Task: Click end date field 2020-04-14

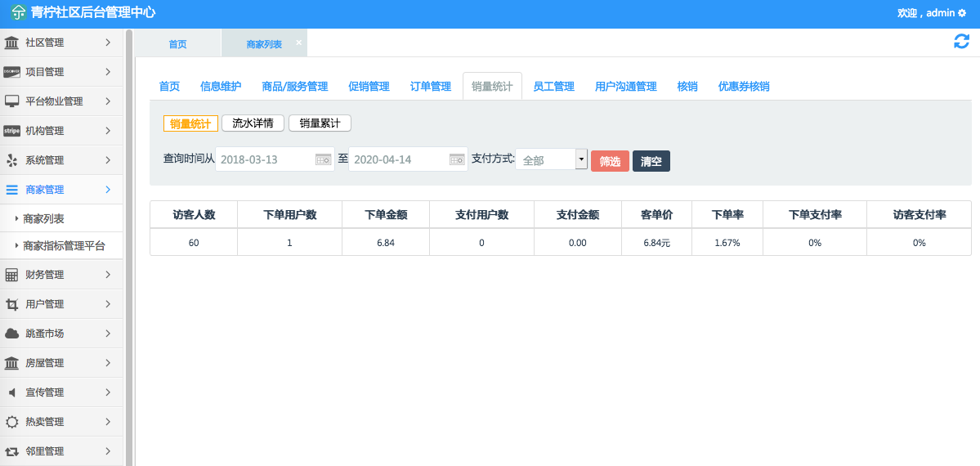Action: tap(408, 159)
